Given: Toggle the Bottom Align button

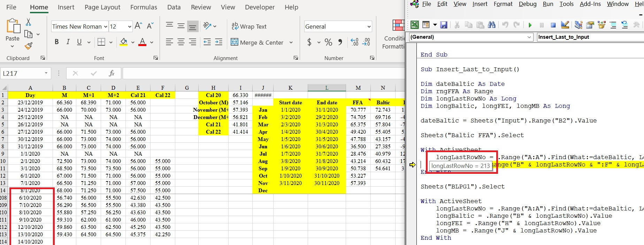Looking at the screenshot, I should (x=192, y=26).
